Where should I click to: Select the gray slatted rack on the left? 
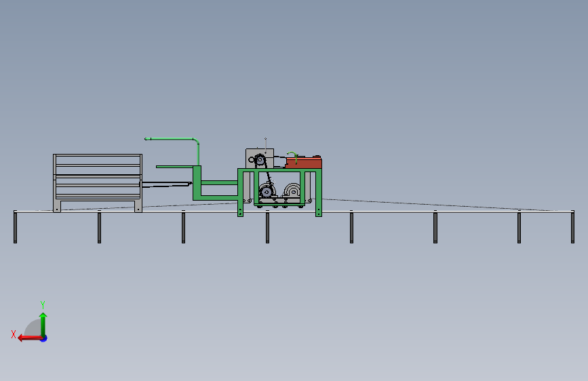pyautogui.click(x=98, y=182)
